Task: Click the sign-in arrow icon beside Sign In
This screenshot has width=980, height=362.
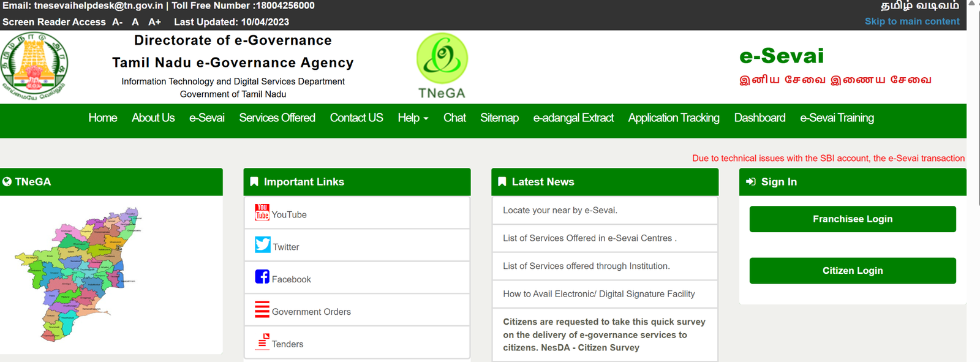Action: (751, 182)
